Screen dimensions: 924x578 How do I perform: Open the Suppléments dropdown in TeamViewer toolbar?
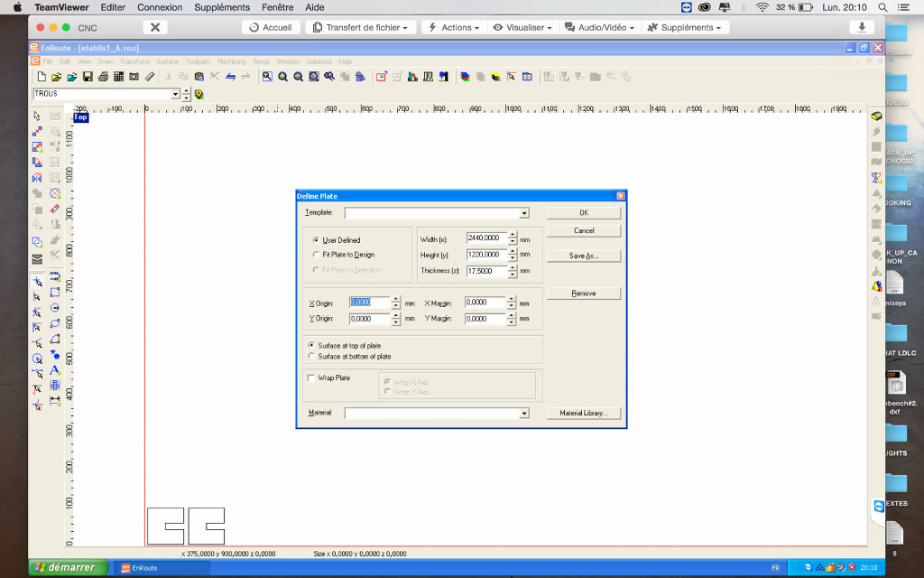tap(685, 27)
